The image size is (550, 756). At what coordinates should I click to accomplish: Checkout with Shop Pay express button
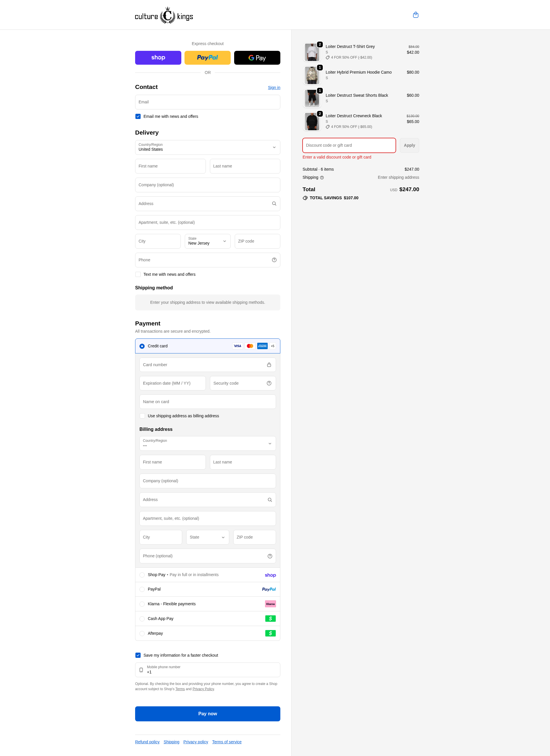[x=158, y=57]
